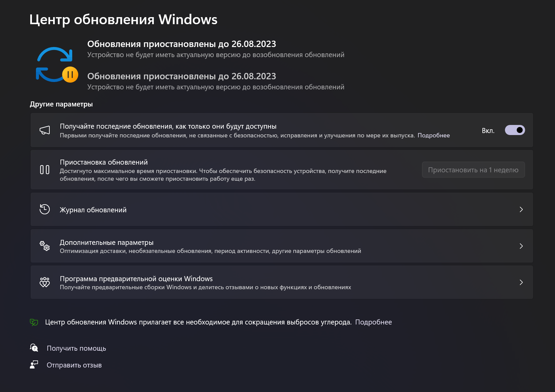
Task: Click the megaphone icon for latest updates
Action: pyautogui.click(x=45, y=130)
